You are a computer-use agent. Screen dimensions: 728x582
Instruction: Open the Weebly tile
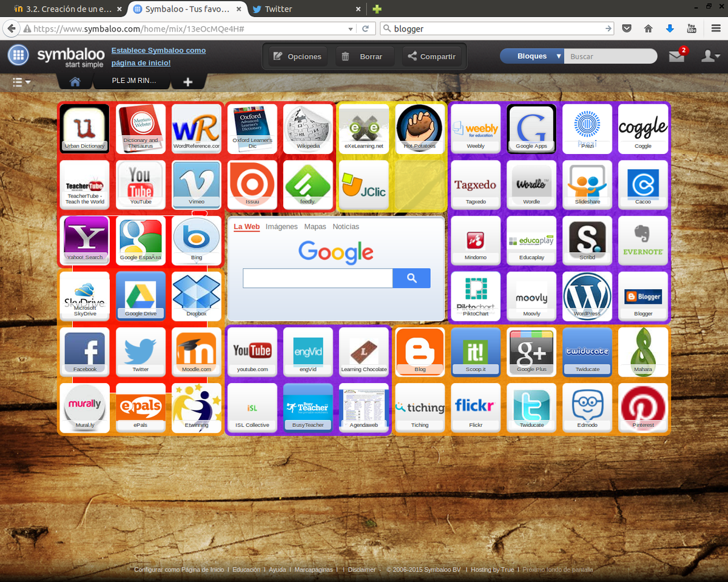coord(476,129)
